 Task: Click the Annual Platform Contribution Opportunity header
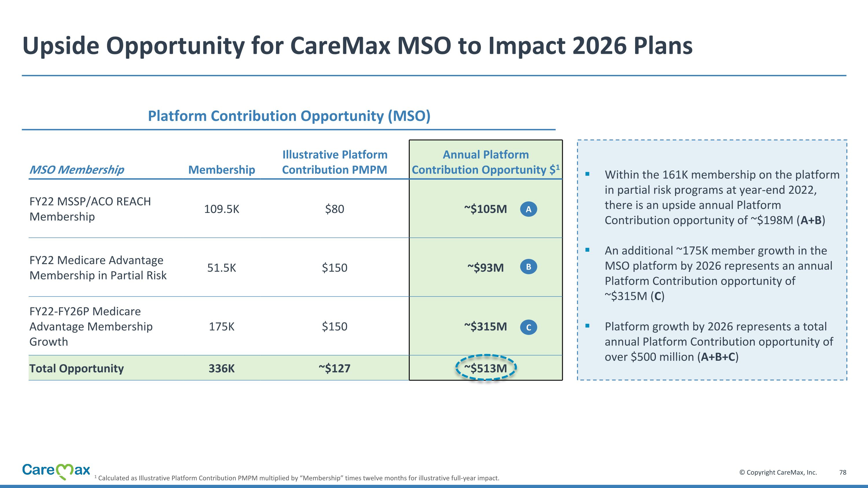click(486, 162)
